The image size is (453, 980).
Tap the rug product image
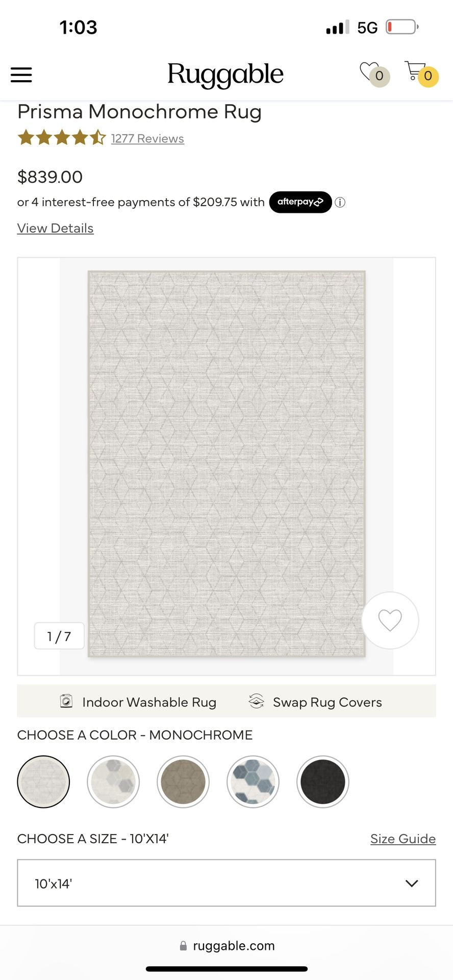click(x=226, y=463)
